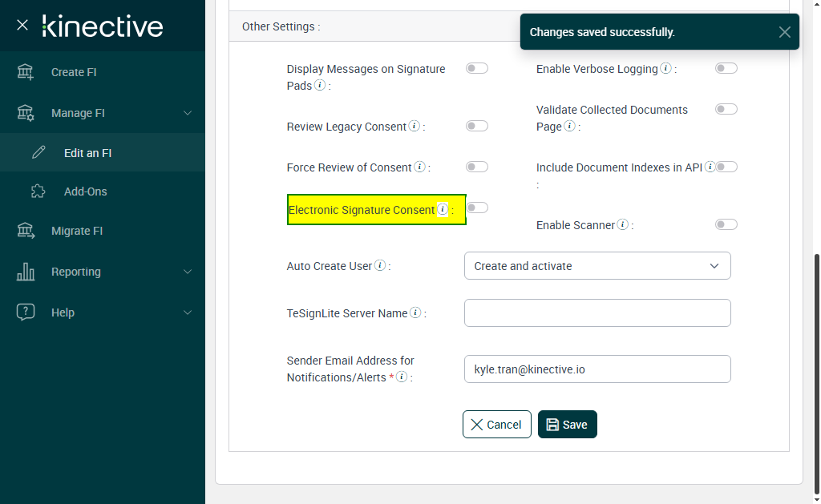Click the Add-Ons puzzle piece icon

pyautogui.click(x=38, y=192)
